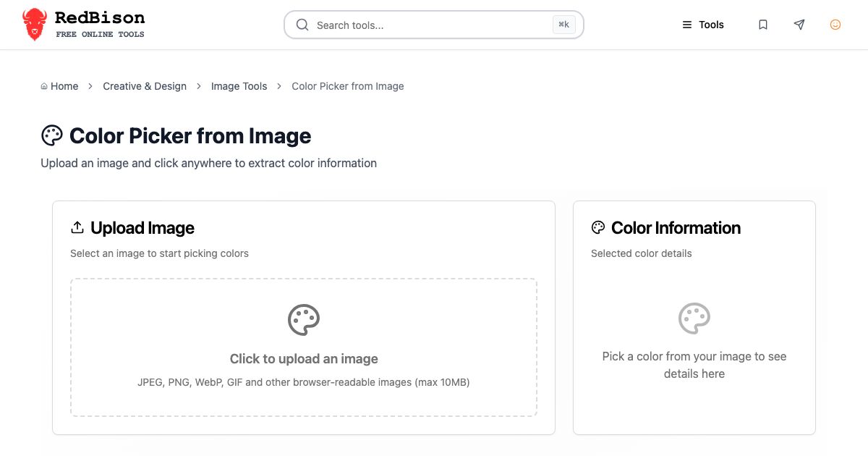Click the gray palette icon in Color Information panel
868x456 pixels.
coord(694,318)
